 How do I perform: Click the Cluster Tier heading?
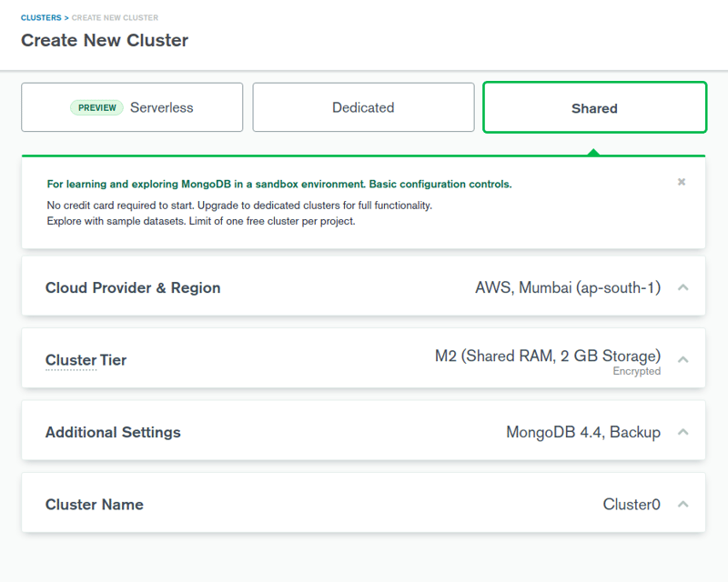(86, 360)
